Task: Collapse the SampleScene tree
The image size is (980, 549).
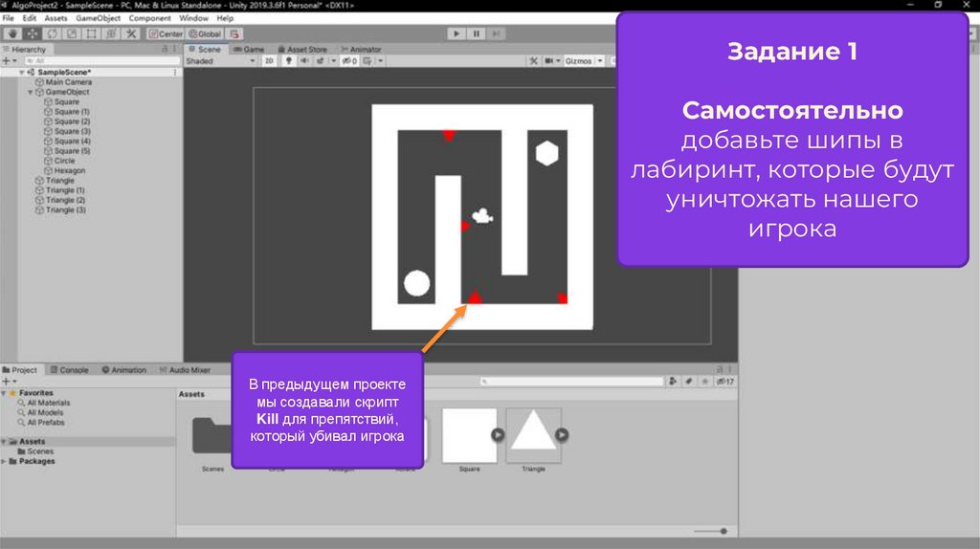Action: [x=22, y=73]
